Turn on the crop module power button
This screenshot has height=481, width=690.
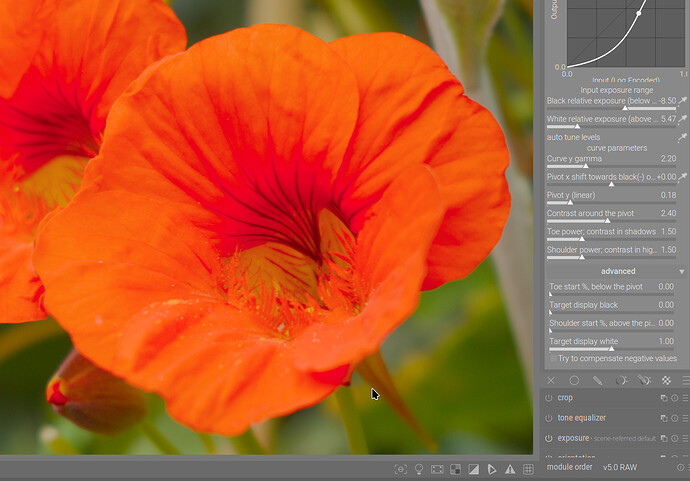click(549, 398)
